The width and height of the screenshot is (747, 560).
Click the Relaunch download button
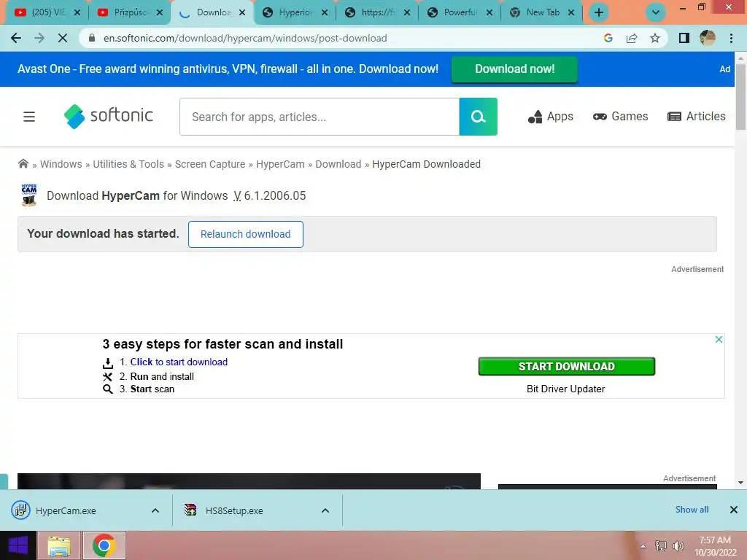(245, 234)
